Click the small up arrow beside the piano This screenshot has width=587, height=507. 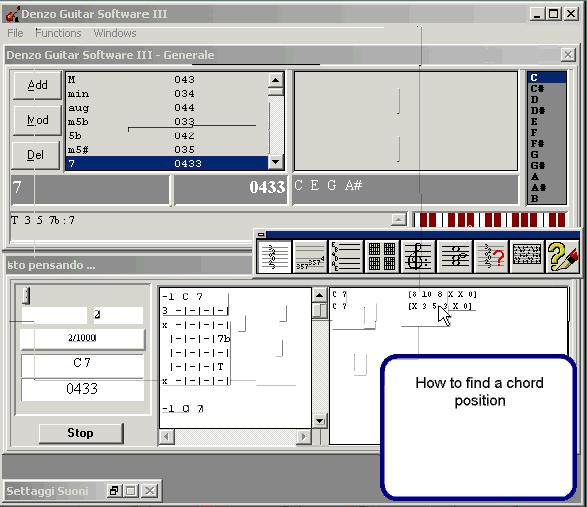[399, 219]
